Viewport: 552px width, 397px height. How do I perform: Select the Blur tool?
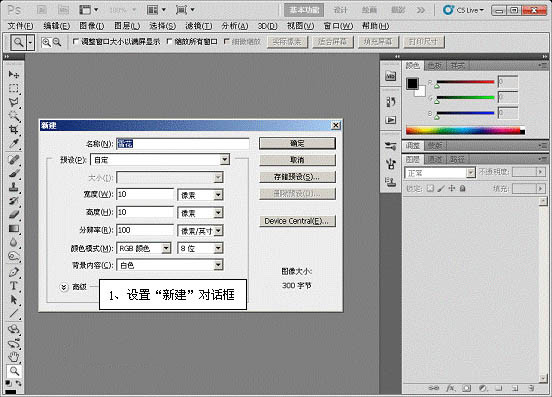pos(14,242)
